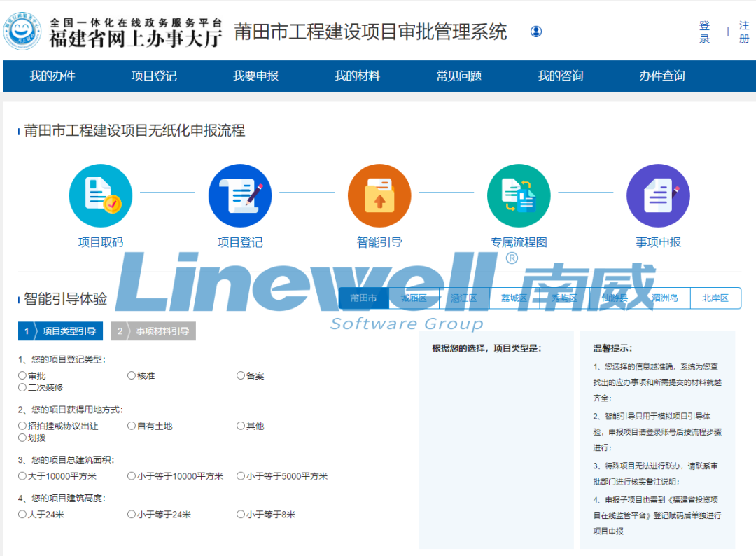This screenshot has width=756, height=556.
Task: Open the 智能引导 orange folder icon
Action: (x=379, y=195)
